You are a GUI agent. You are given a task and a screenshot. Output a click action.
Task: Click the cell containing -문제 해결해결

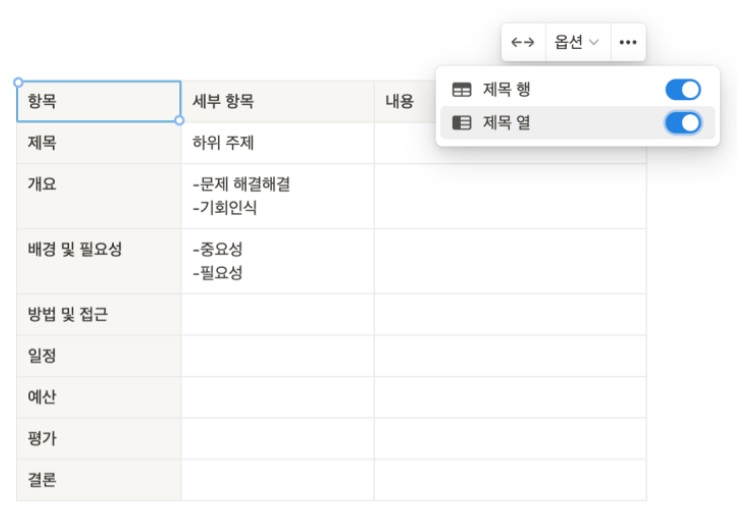click(x=277, y=196)
